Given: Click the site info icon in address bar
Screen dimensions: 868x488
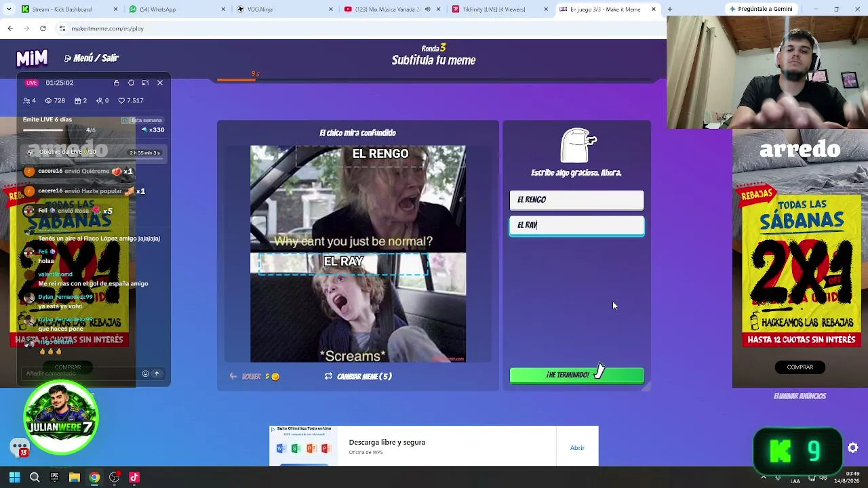Looking at the screenshot, I should pyautogui.click(x=62, y=28).
